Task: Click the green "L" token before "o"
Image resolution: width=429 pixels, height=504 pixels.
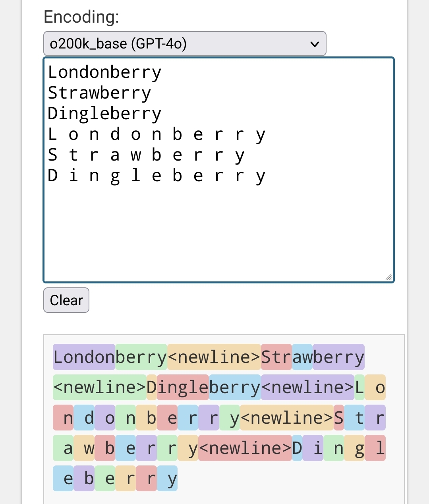Action: [x=359, y=387]
